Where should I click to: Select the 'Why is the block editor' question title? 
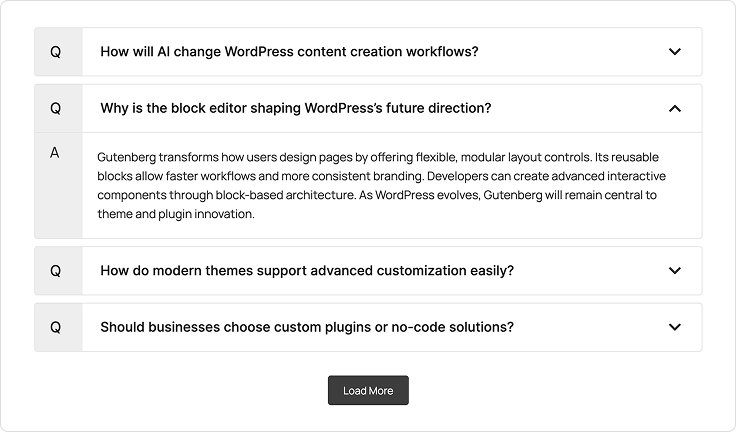click(x=295, y=108)
